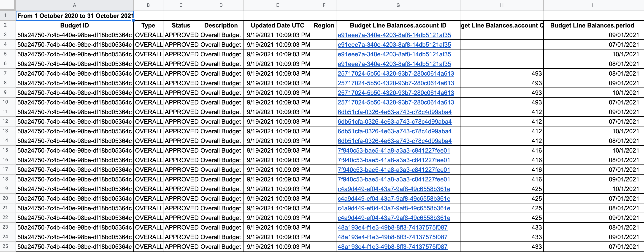Click the select-all corner box
644x252 pixels.
pos(8,5)
